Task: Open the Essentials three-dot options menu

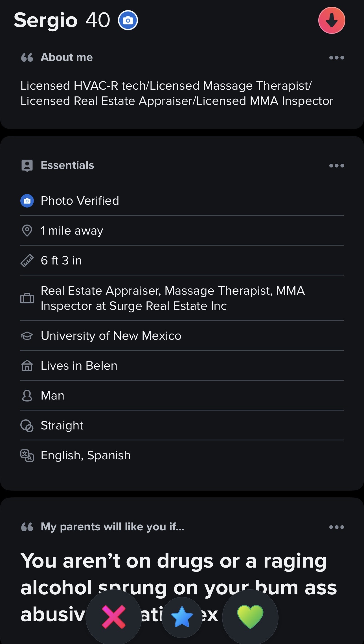Action: 336,166
